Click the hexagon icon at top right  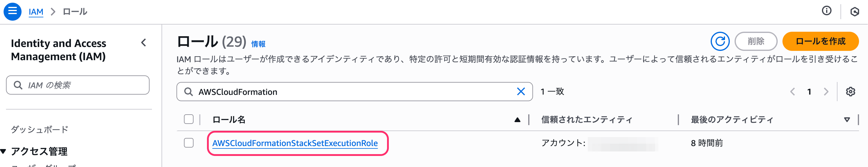(855, 12)
